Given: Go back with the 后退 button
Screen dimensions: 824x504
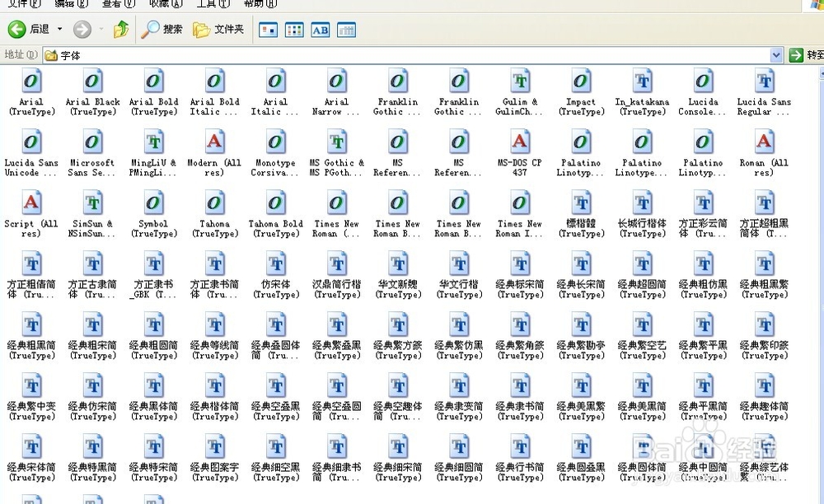Looking at the screenshot, I should (x=29, y=29).
